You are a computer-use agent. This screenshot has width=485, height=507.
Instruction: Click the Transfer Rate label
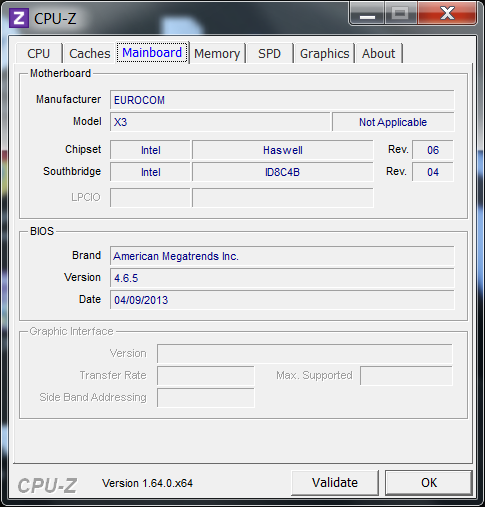point(113,375)
